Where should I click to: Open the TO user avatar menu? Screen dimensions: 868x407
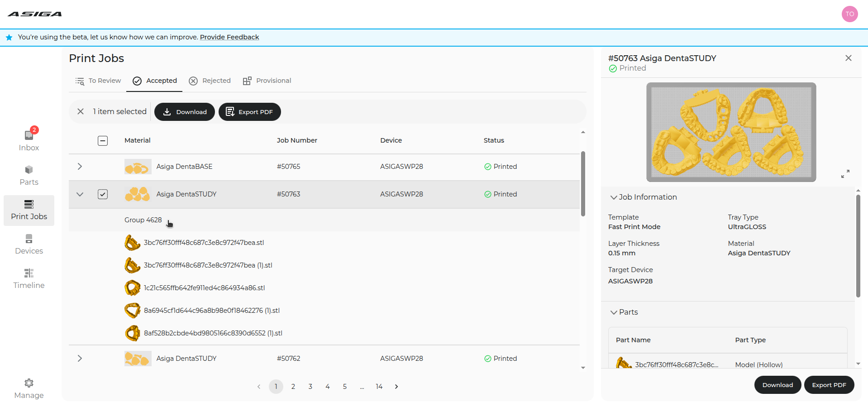849,14
